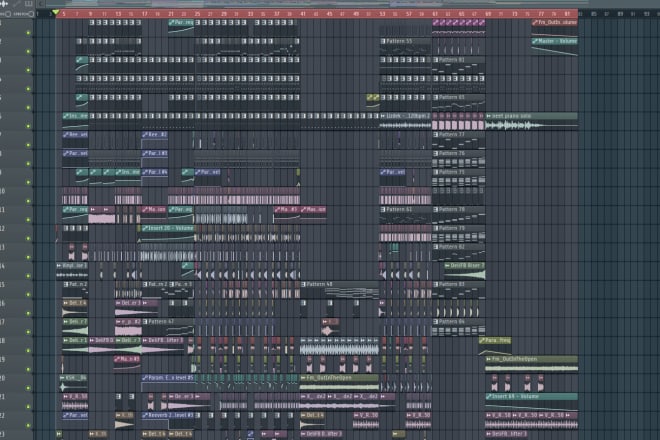Jump to bar 25 on the timeline ruler
The image size is (660, 440).
[x=197, y=14]
